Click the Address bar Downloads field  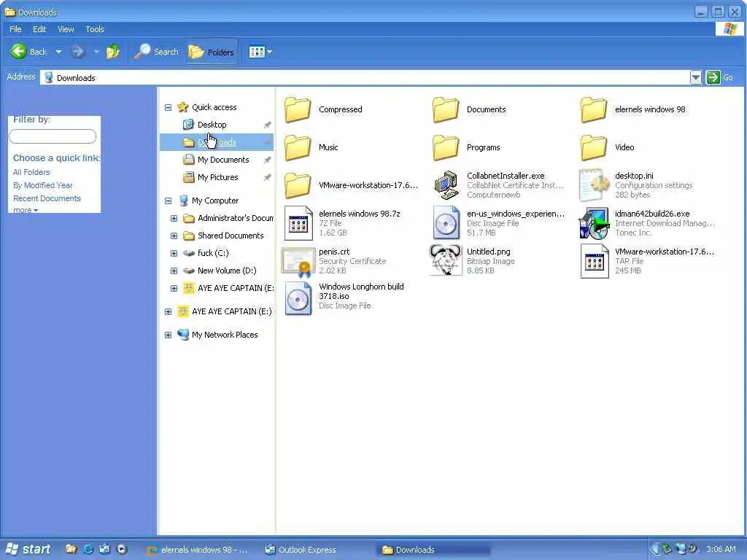pyautogui.click(x=365, y=77)
